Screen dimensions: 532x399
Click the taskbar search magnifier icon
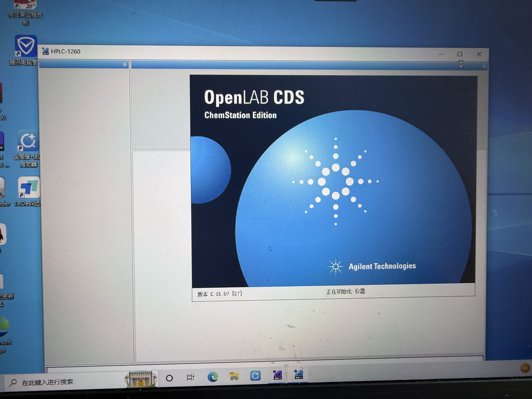coord(13,382)
